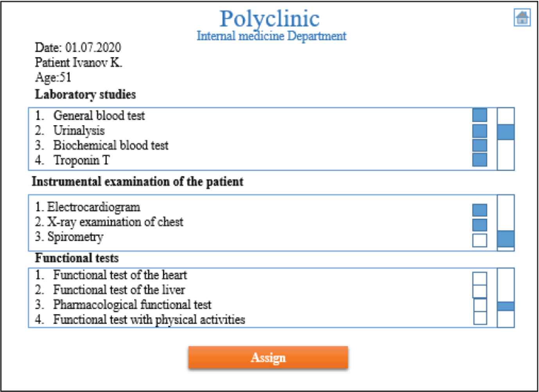
Task: Check Functional test with physical activities box
Action: coord(480,318)
